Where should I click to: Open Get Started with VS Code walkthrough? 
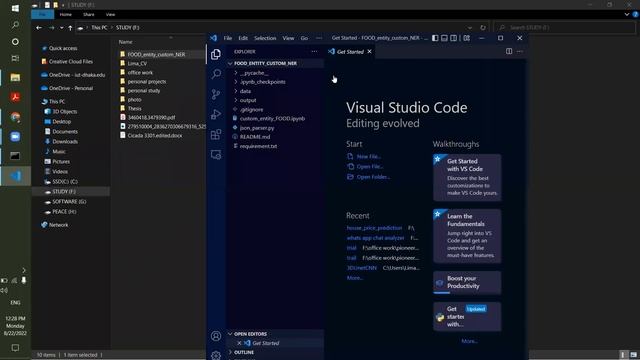(467, 178)
